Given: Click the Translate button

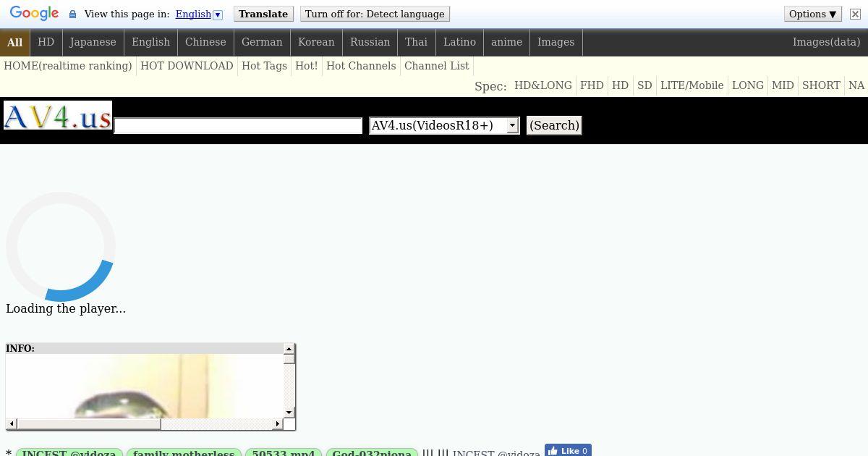Looking at the screenshot, I should (x=263, y=14).
